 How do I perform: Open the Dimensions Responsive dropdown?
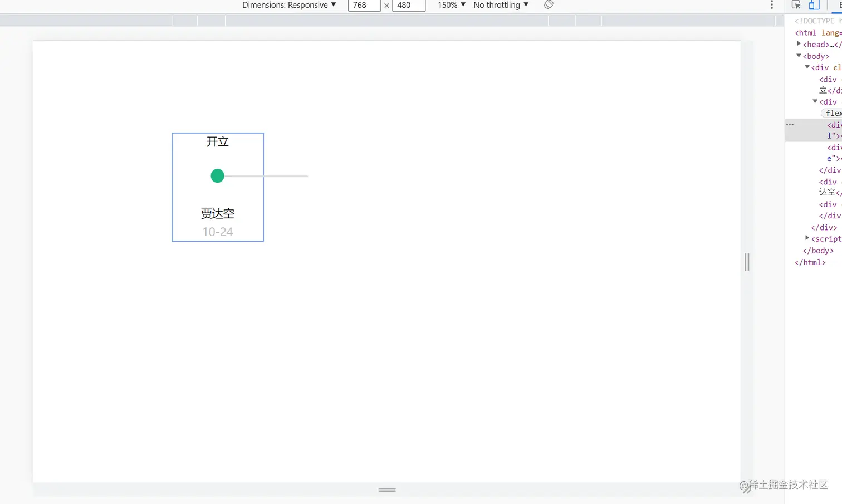[x=289, y=5]
